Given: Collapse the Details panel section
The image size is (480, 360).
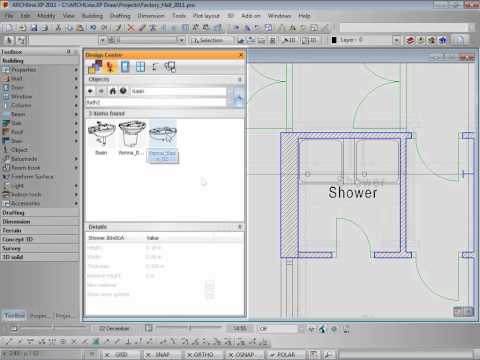Looking at the screenshot, I should [240, 227].
